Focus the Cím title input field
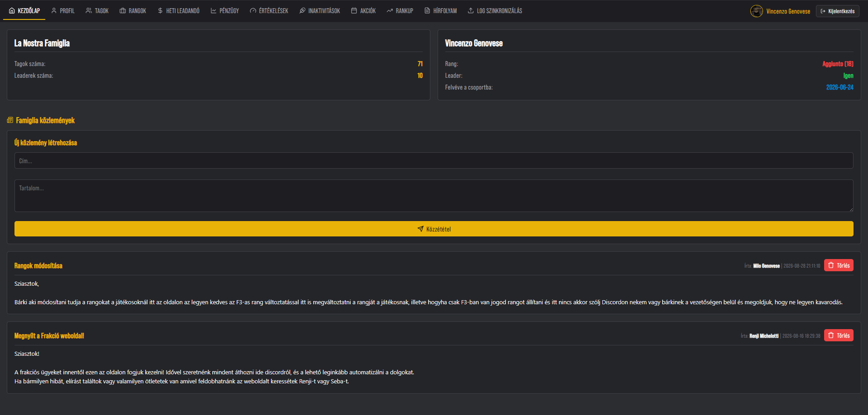868x415 pixels. (x=434, y=160)
